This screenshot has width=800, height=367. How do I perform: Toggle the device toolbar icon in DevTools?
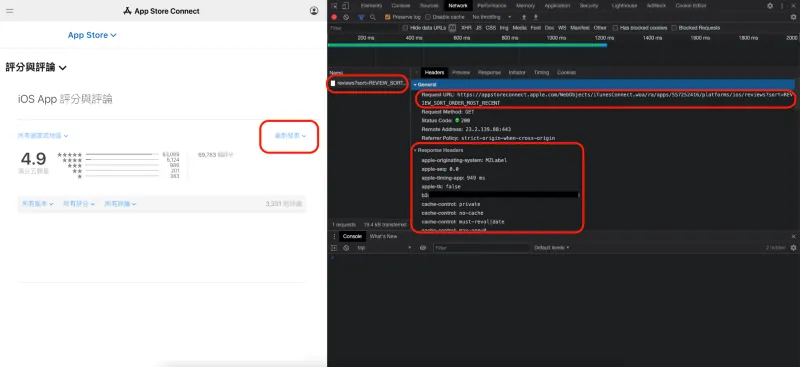[345, 6]
